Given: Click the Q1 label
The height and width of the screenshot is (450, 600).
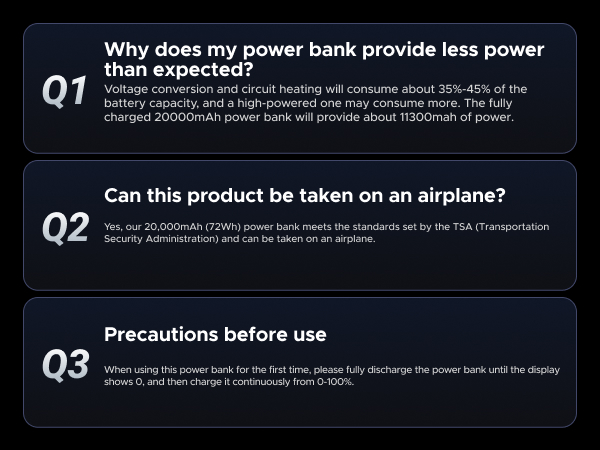Looking at the screenshot, I should click(65, 91).
